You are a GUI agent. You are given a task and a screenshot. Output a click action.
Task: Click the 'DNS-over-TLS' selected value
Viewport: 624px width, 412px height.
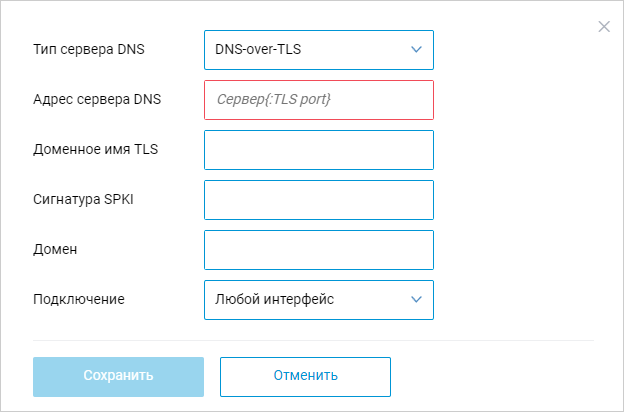pos(259,49)
